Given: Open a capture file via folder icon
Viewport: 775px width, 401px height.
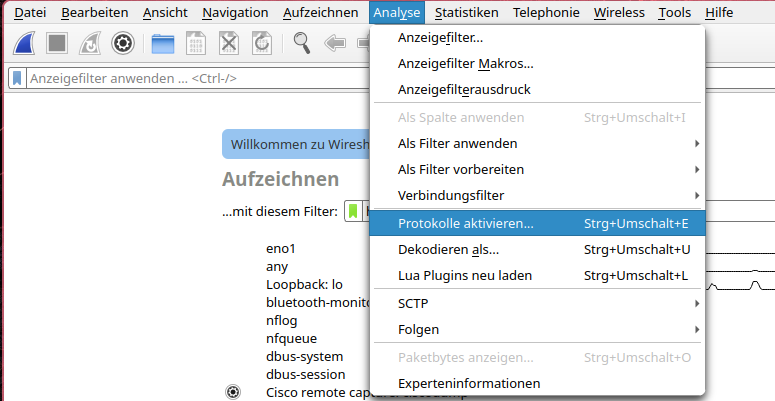Looking at the screenshot, I should tap(163, 44).
